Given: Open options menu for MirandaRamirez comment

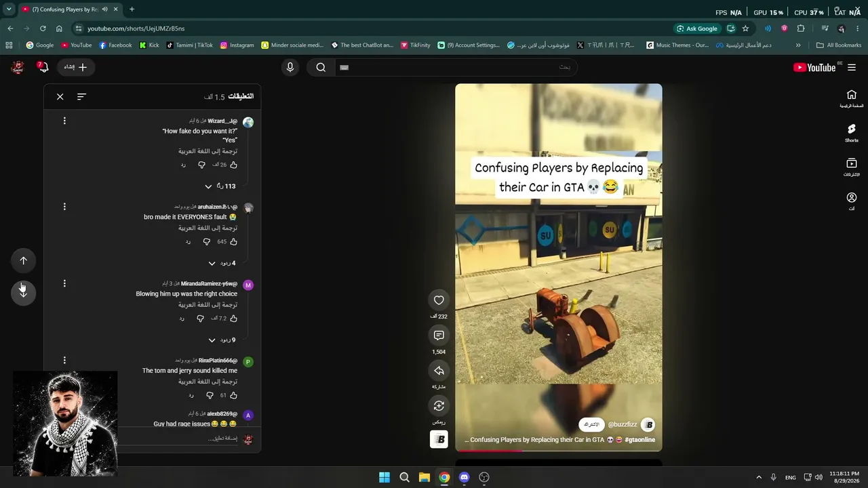Looking at the screenshot, I should tap(64, 284).
